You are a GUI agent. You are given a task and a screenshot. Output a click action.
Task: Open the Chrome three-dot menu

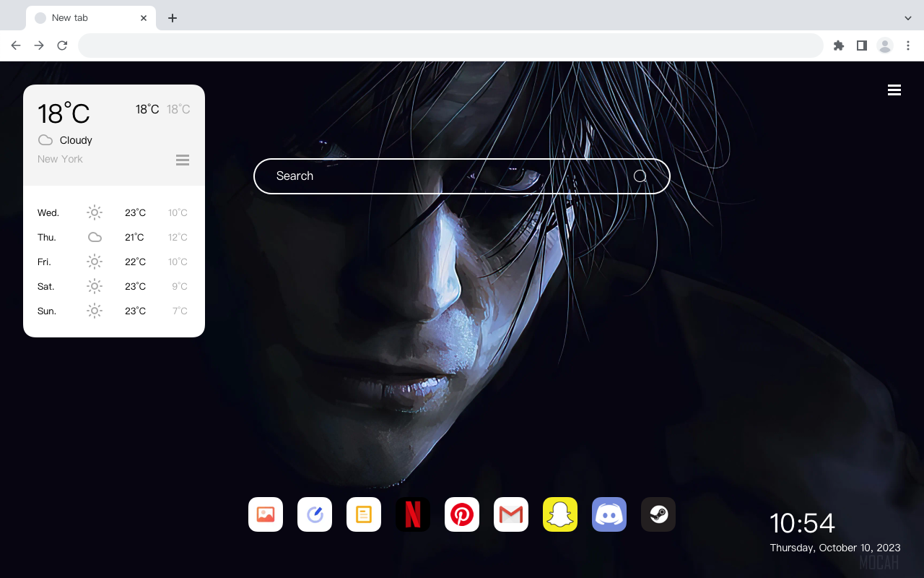908,46
